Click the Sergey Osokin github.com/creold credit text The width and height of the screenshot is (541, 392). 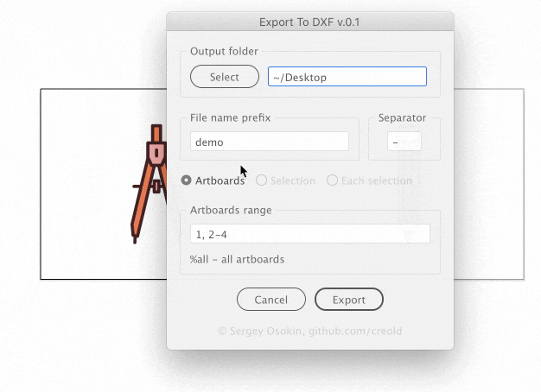click(310, 331)
